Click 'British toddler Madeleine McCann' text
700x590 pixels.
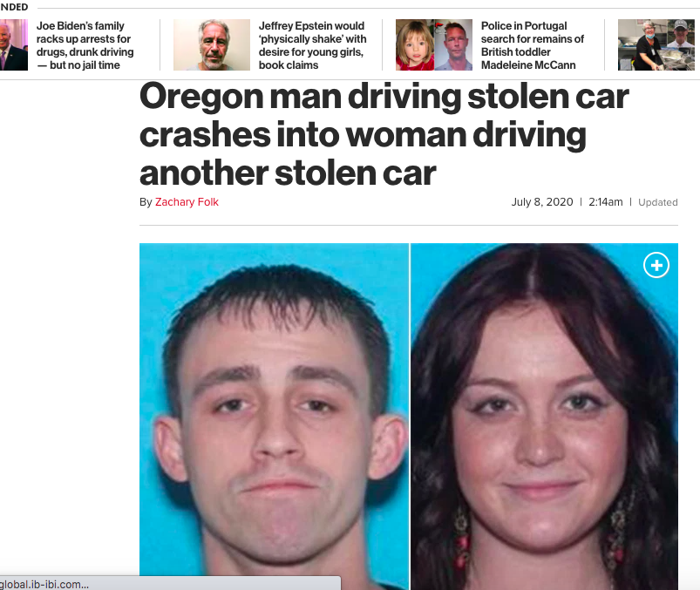click(528, 58)
